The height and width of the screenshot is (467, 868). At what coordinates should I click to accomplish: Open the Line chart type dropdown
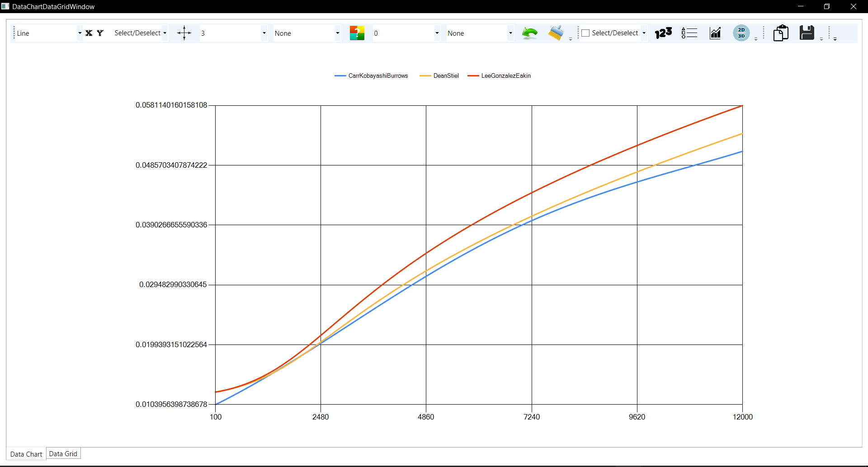click(x=80, y=33)
